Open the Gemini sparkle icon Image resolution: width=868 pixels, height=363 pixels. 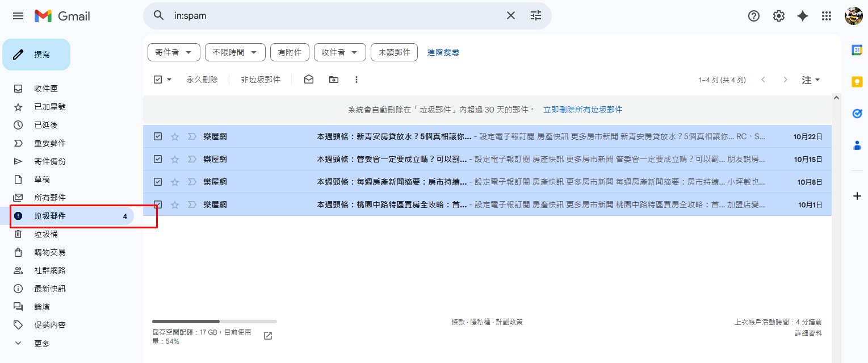click(803, 16)
